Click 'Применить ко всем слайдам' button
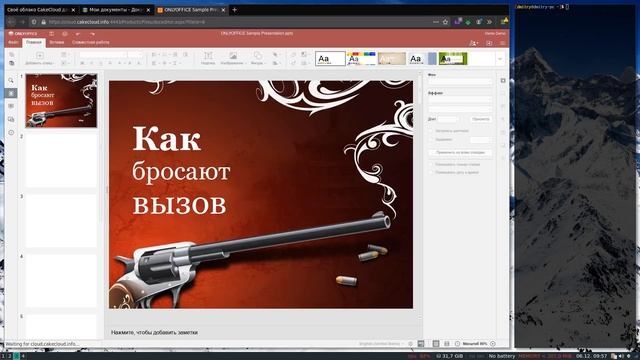 [460, 152]
